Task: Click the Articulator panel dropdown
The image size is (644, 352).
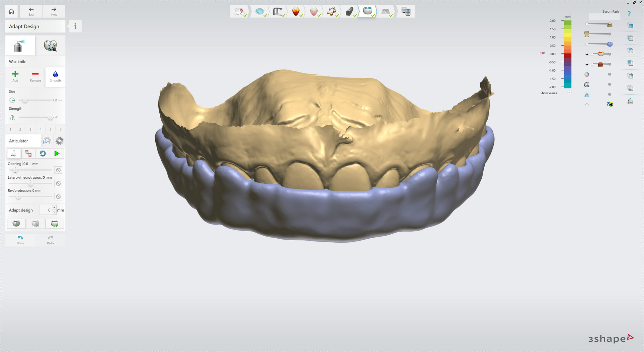Action: [23, 140]
